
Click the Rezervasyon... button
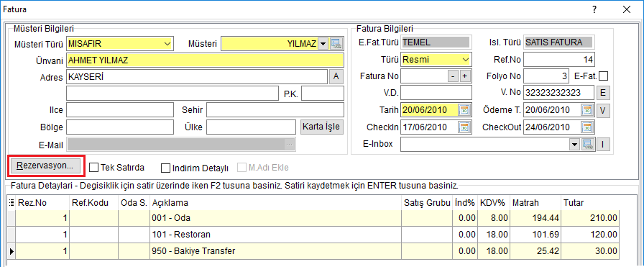(46, 166)
